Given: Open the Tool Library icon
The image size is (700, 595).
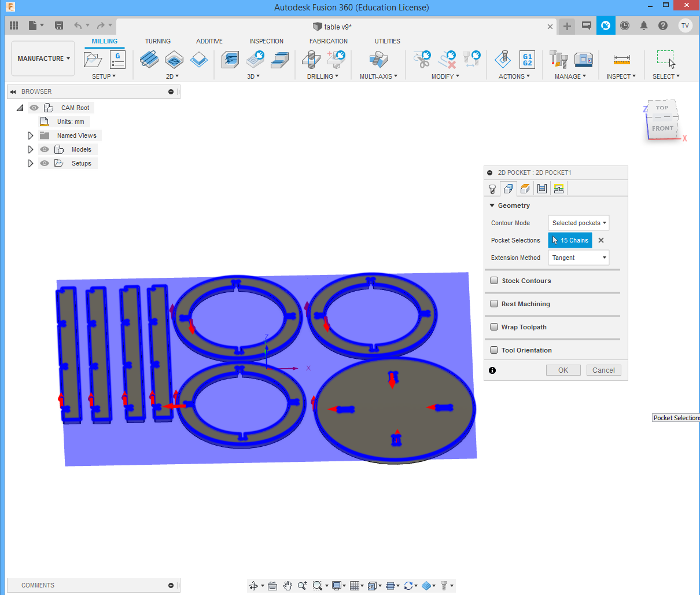Looking at the screenshot, I should tap(559, 59).
